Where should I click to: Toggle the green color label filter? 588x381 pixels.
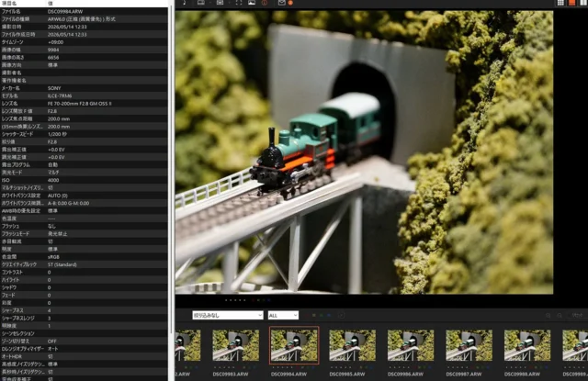coord(322,316)
